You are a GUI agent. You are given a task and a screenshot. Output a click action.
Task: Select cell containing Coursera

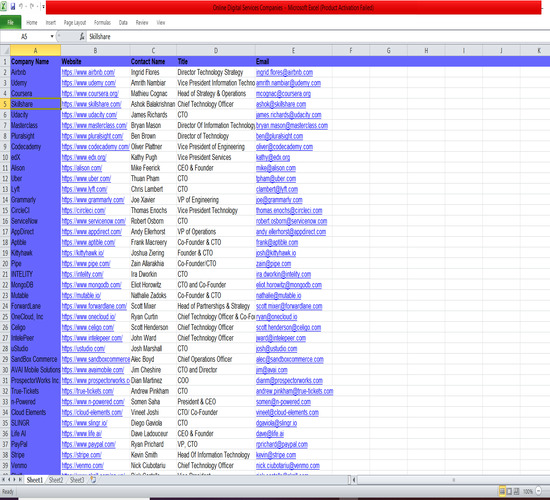point(35,94)
